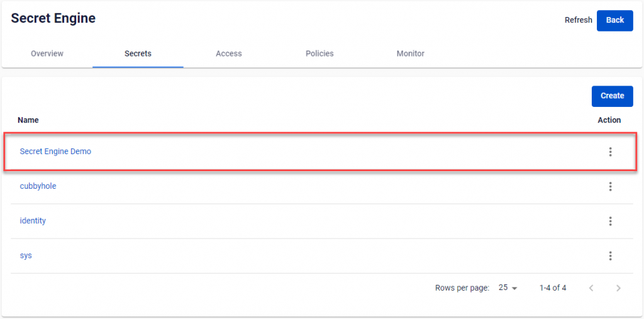The height and width of the screenshot is (319, 644).
Task: Open the Access tab
Action: [x=229, y=53]
